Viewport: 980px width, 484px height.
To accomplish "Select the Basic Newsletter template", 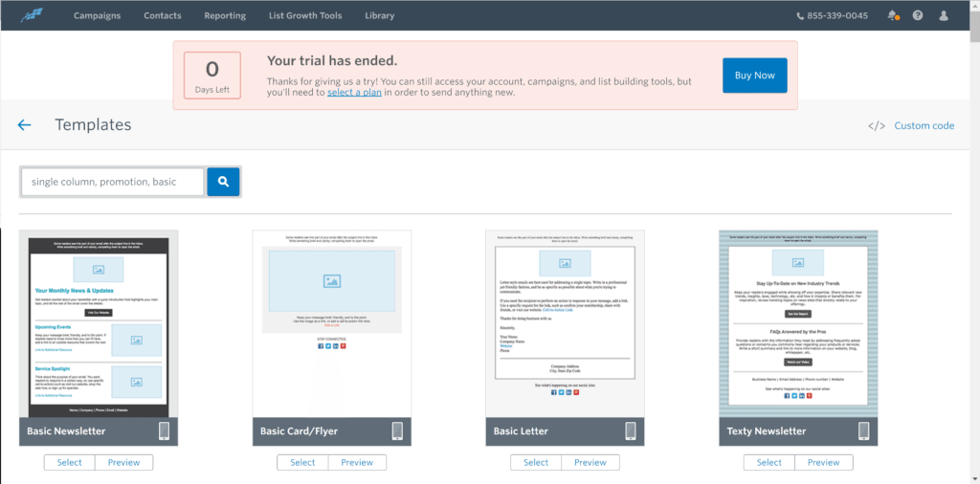I will coord(69,462).
